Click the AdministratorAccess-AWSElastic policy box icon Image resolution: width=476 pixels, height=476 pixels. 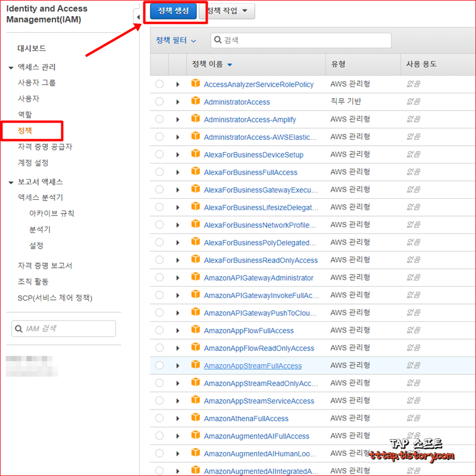coord(196,136)
